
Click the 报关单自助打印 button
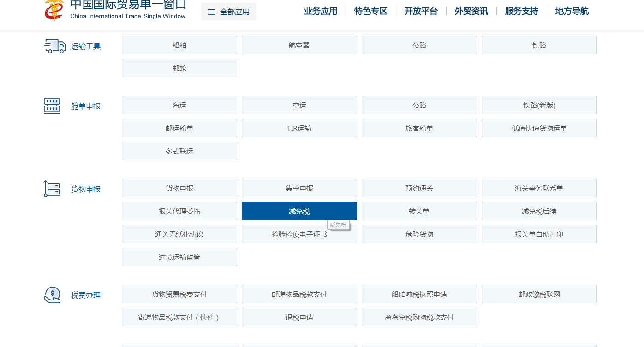(x=539, y=234)
